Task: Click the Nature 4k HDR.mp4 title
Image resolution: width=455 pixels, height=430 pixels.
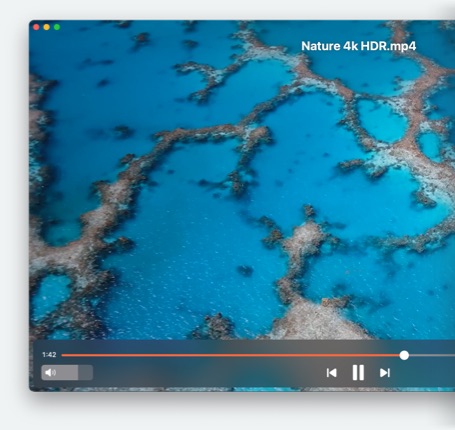Action: (359, 46)
